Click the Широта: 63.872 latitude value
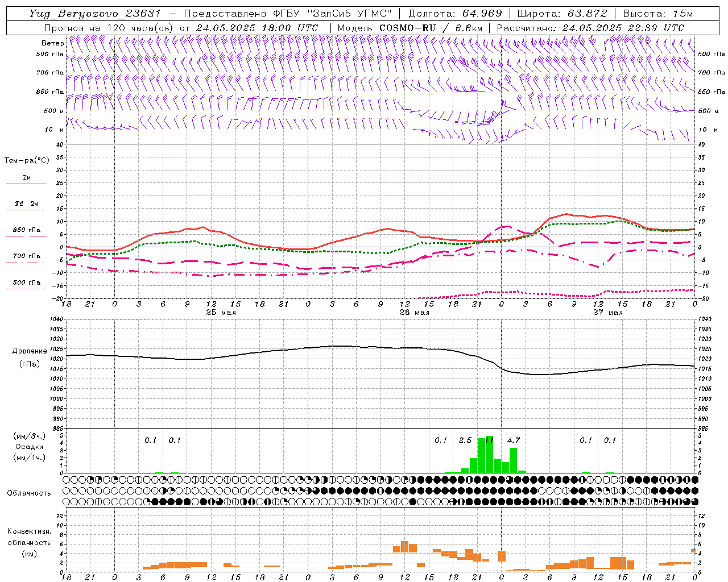The image size is (728, 582). click(562, 14)
